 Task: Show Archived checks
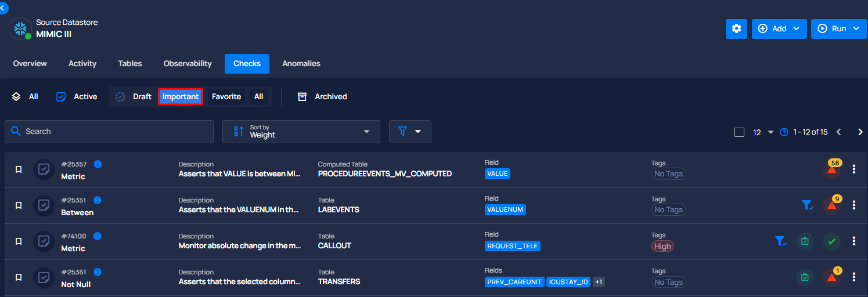click(x=322, y=97)
